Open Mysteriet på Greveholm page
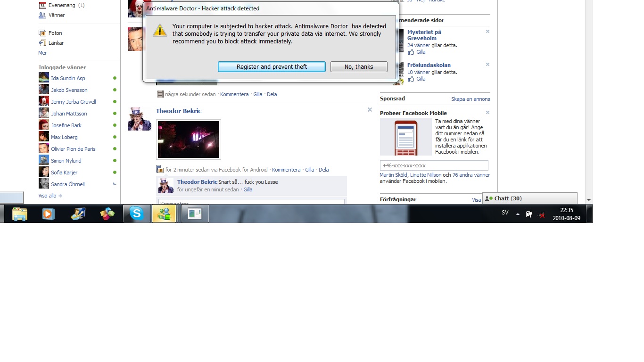This screenshot has height=362, width=644. tap(424, 35)
